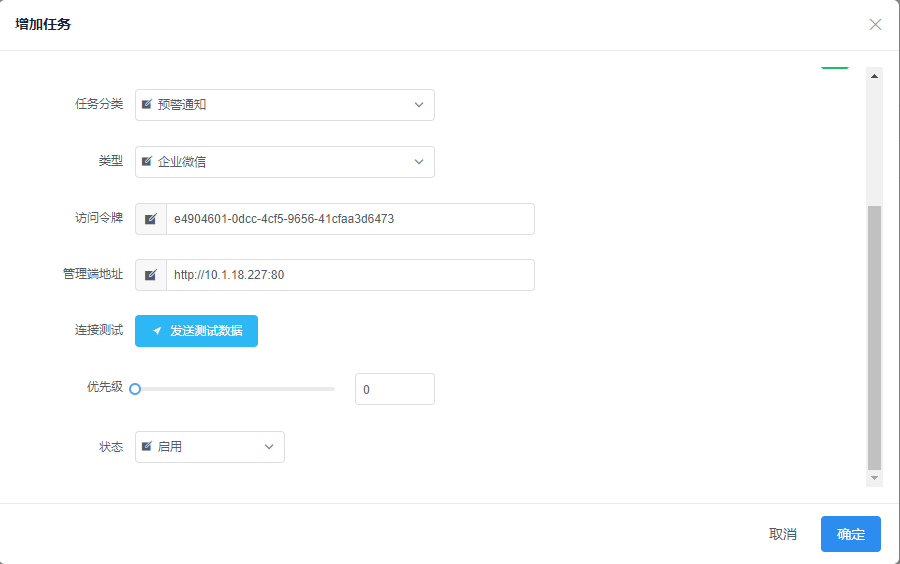Select the 优先级 number input box
The image size is (900, 564).
coord(394,389)
